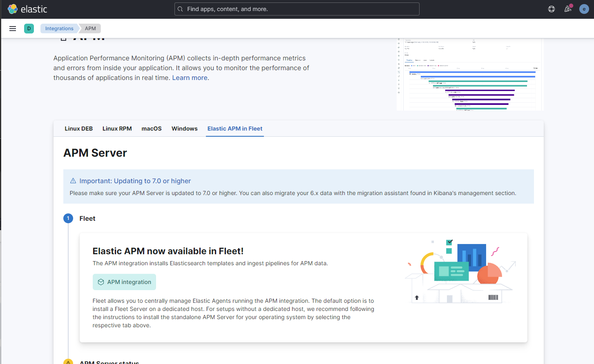Open the D space selector avatar
This screenshot has width=594, height=364.
click(29, 29)
